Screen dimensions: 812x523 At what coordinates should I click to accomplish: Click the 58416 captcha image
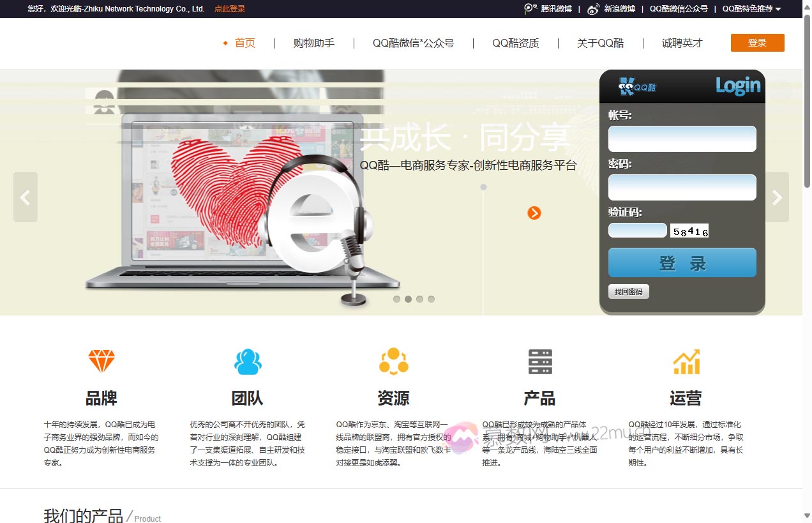click(690, 232)
